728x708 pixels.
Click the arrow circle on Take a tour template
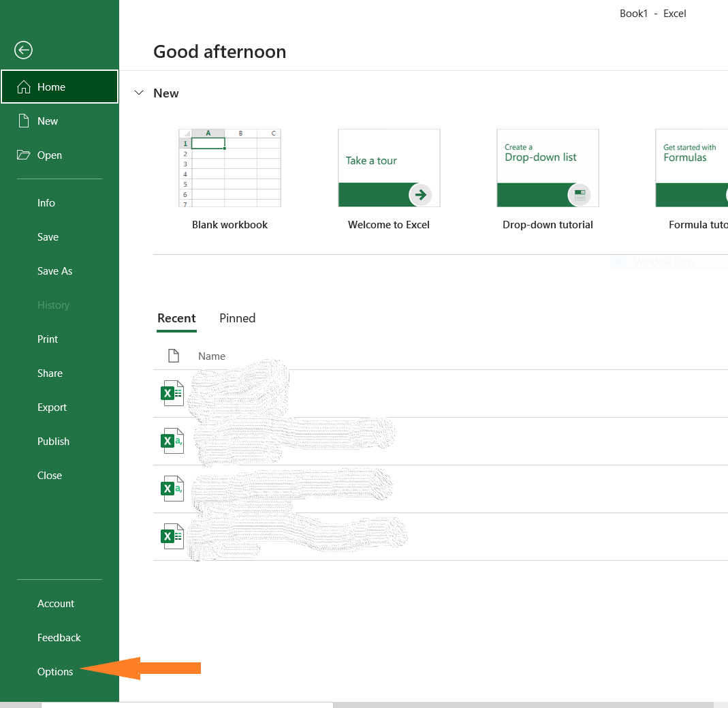tap(421, 195)
